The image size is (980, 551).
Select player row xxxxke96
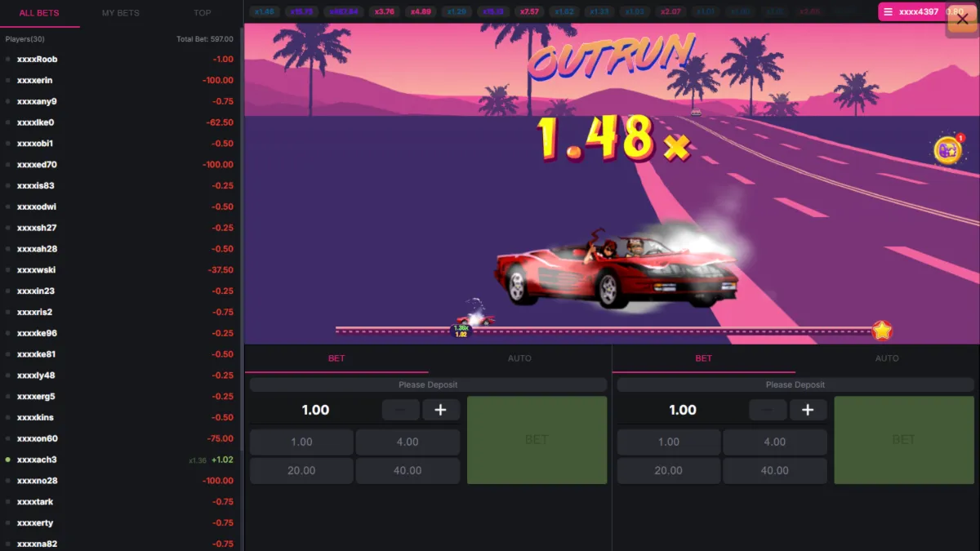[x=120, y=334]
